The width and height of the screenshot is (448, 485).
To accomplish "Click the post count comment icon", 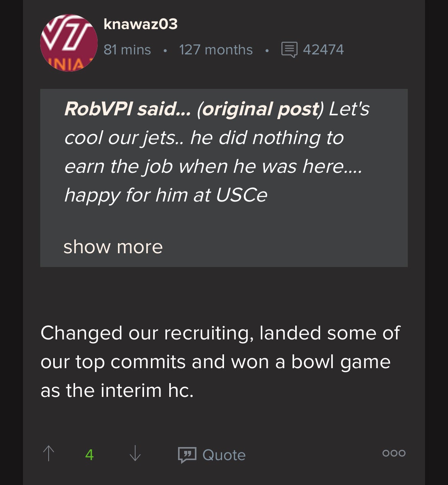I will 289,50.
